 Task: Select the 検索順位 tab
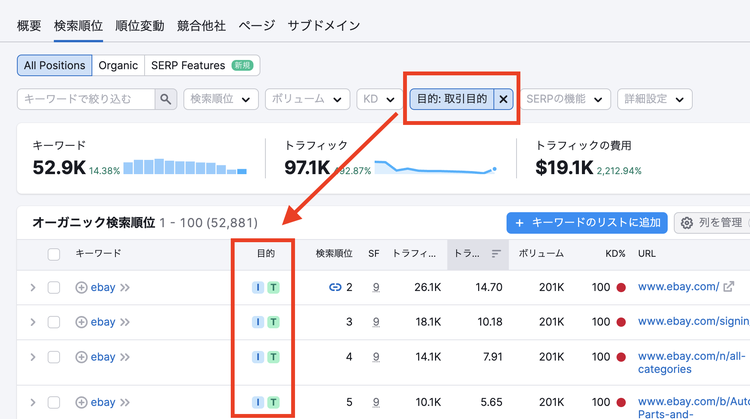pos(78,26)
